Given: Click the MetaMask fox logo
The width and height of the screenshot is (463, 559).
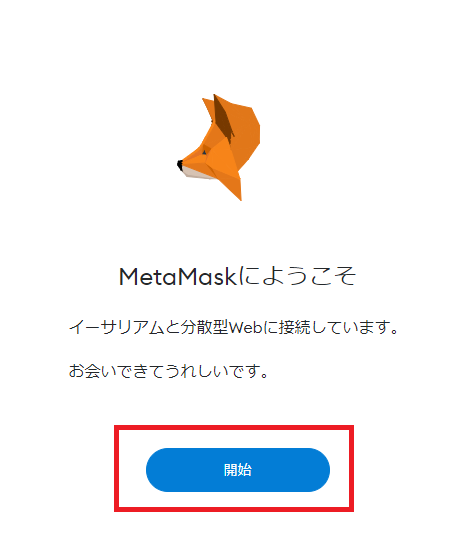Looking at the screenshot, I should pos(219,147).
